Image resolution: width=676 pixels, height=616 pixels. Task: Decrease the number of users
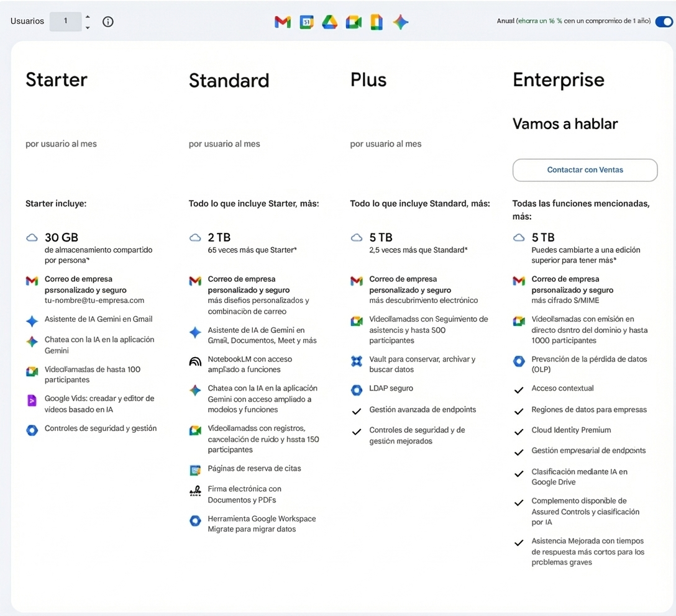click(88, 27)
